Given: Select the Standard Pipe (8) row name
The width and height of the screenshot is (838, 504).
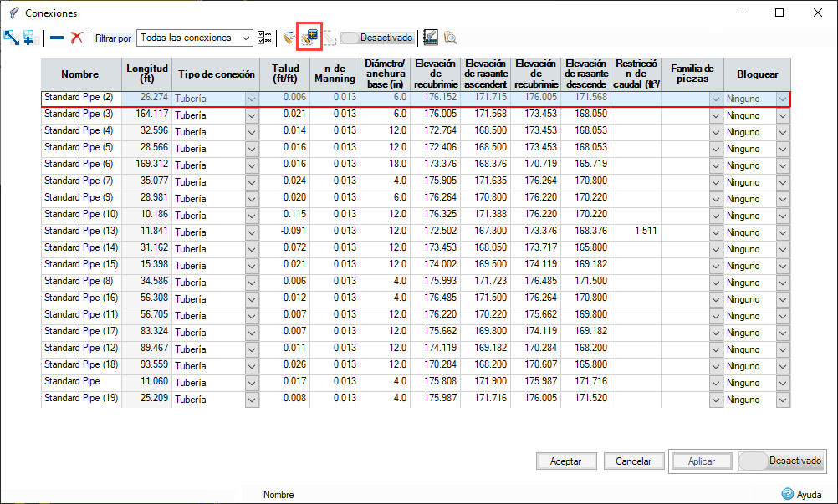Looking at the screenshot, I should (x=81, y=281).
